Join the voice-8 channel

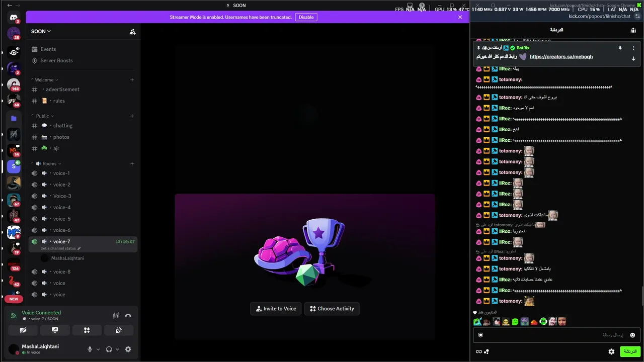[83, 271]
